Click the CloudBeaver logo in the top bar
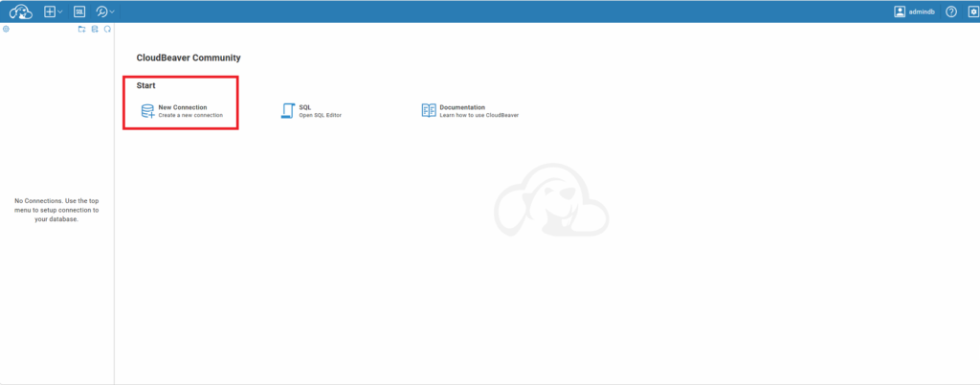980x385 pixels. [x=21, y=11]
